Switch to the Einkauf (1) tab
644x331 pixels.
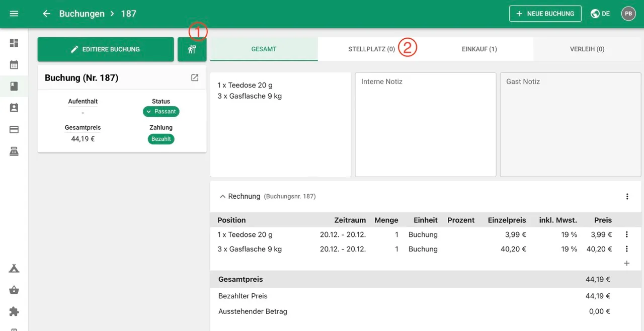tap(479, 49)
